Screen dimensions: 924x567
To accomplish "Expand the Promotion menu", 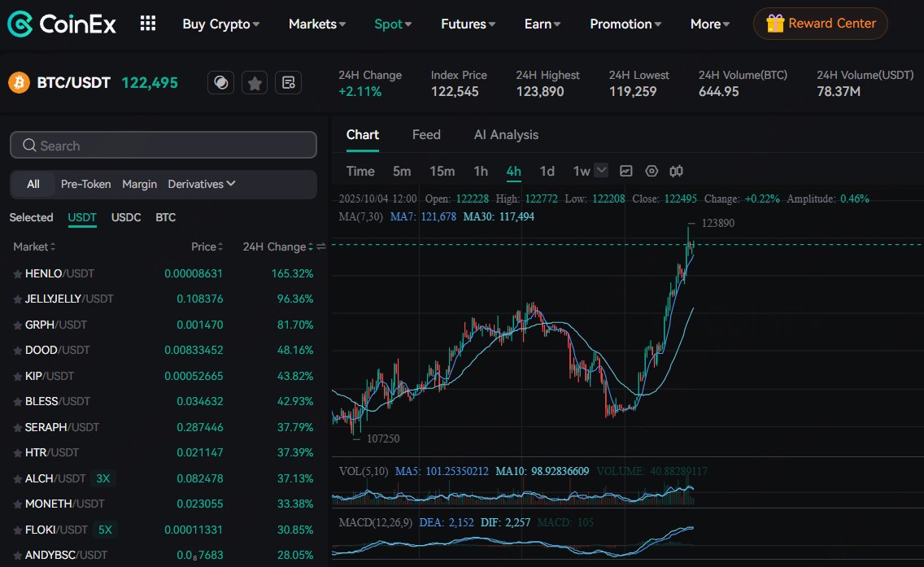I will pyautogui.click(x=625, y=24).
